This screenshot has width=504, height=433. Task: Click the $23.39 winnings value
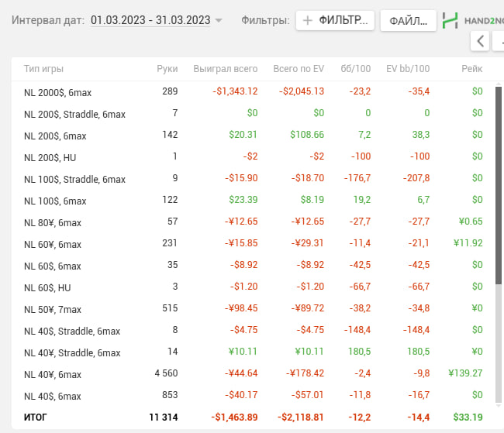click(x=243, y=200)
